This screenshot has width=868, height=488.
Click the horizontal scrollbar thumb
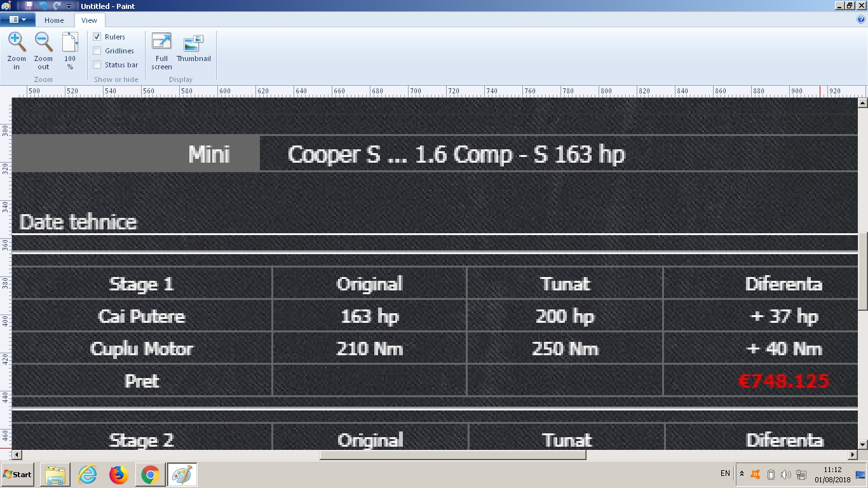pyautogui.click(x=452, y=455)
